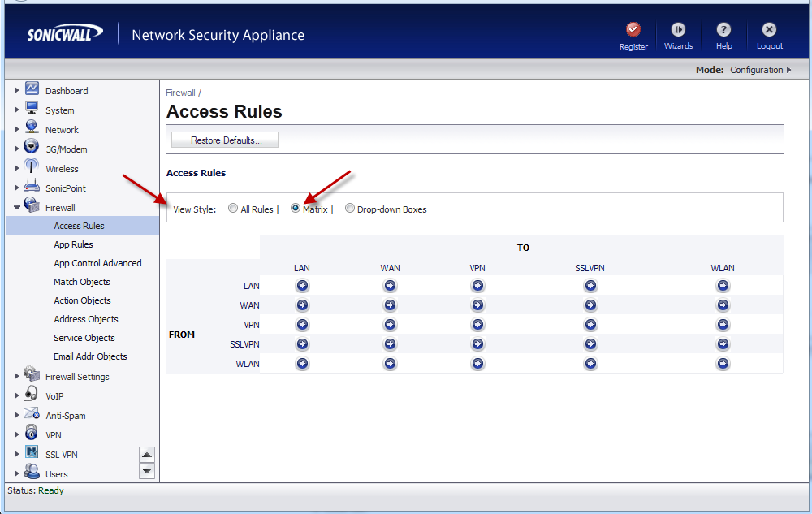
Task: Open the VPN to WLAN rules arrow
Action: [723, 325]
